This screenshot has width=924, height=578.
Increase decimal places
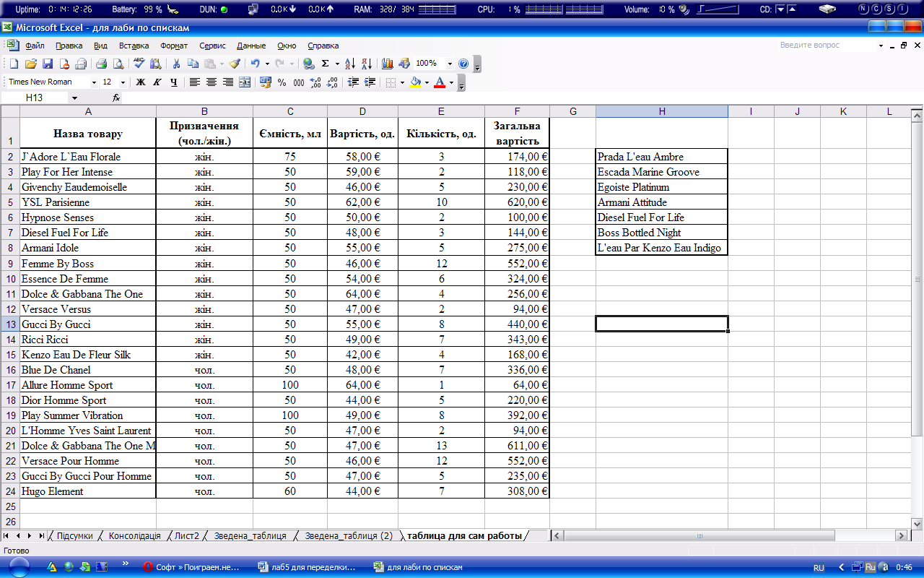tap(315, 82)
